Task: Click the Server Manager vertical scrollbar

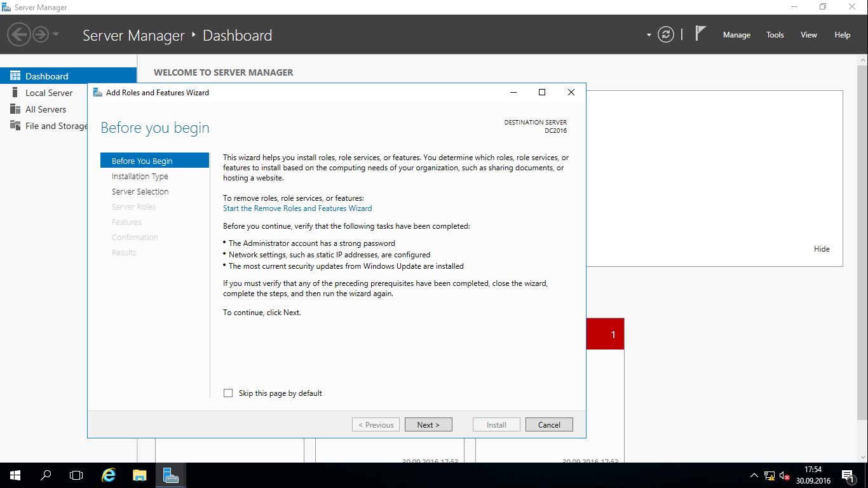Action: coord(862,241)
